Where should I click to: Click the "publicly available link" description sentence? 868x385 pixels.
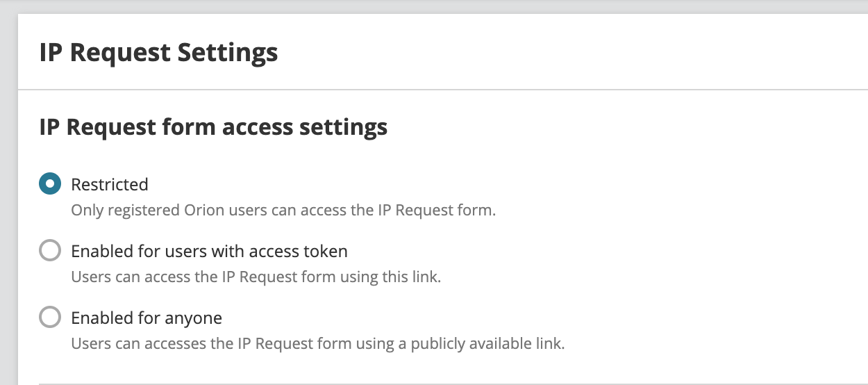[x=318, y=343]
